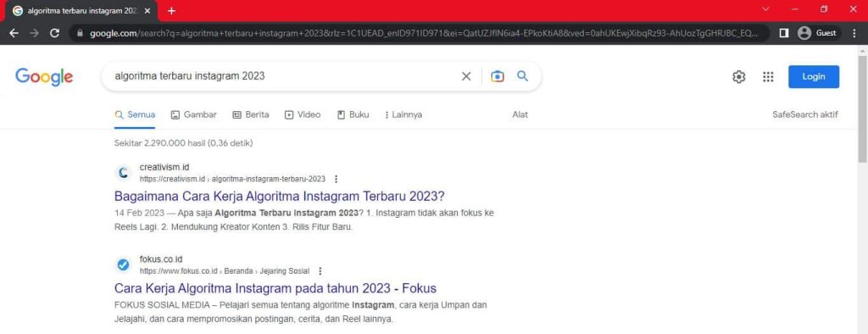Open Alat search tools
Viewport: 868px width, 334px height.
click(x=520, y=114)
